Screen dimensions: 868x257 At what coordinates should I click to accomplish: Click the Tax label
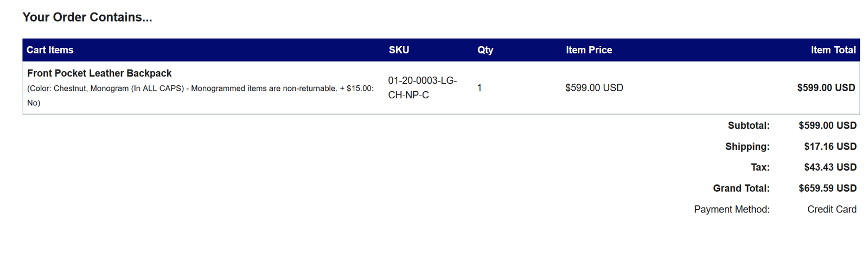(x=760, y=167)
